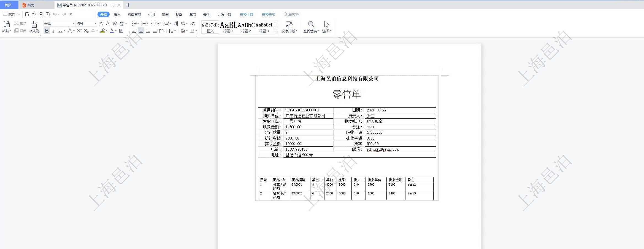644x249 pixels.
Task: Click the 文字排版 button
Action: [289, 27]
